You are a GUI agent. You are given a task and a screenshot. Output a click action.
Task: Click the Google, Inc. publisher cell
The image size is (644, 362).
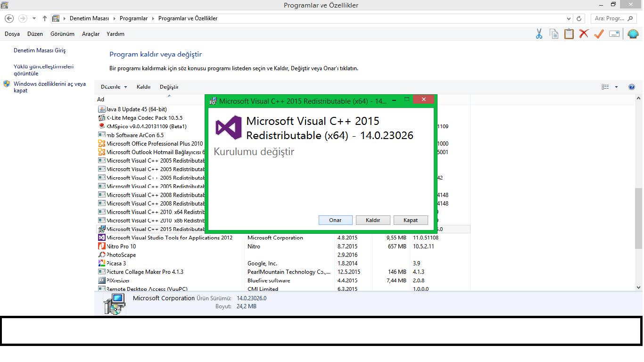coord(262,263)
